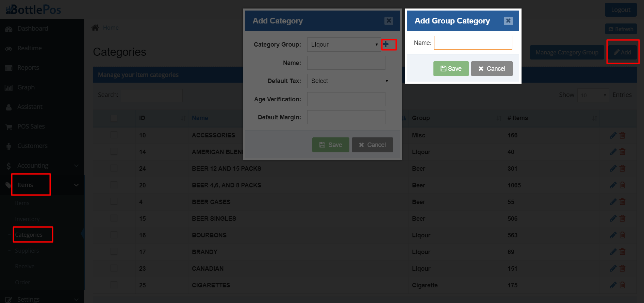644x303 pixels.
Task: Click the Age Verification input field
Action: [346, 99]
